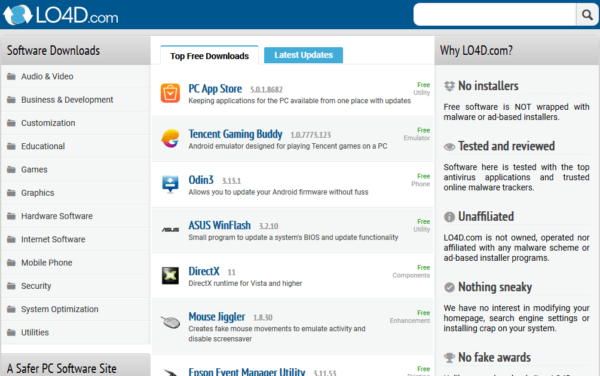Switch to Top Free Downloads tab
This screenshot has width=600, height=376.
coord(209,56)
